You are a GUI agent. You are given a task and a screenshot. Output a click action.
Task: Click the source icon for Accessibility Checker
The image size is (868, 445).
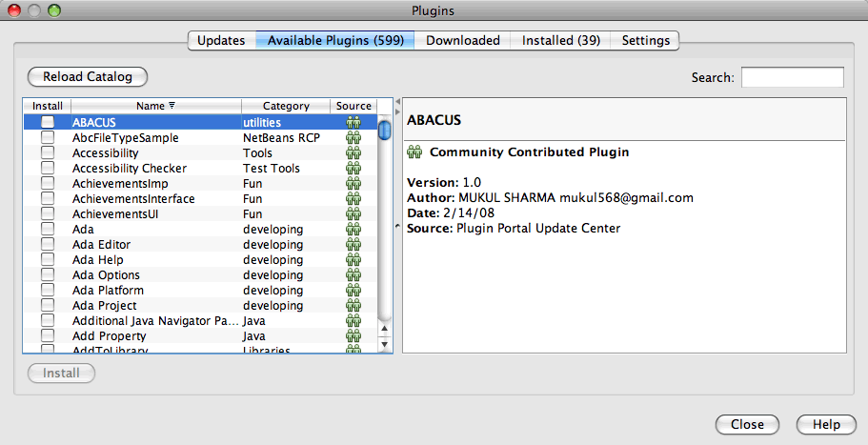click(x=353, y=169)
